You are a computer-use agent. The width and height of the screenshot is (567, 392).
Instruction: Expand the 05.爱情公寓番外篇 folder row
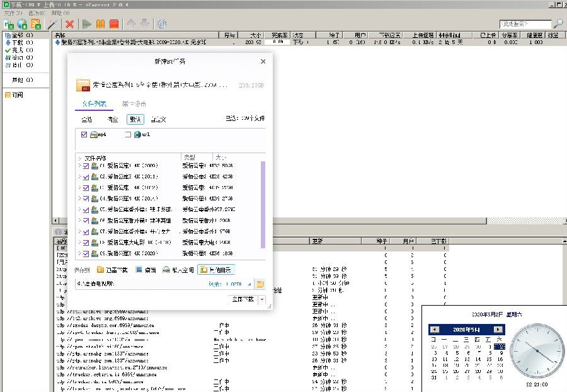[x=79, y=209]
